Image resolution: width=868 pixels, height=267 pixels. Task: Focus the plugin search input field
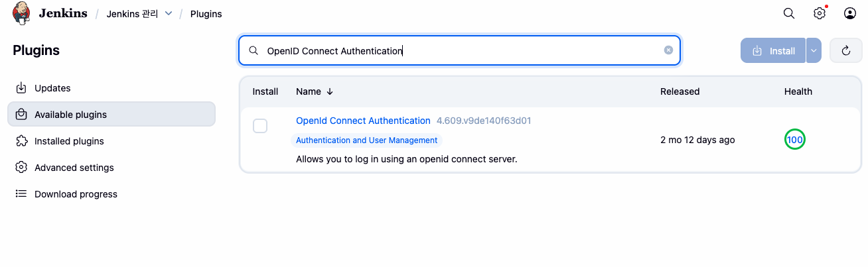pos(459,50)
